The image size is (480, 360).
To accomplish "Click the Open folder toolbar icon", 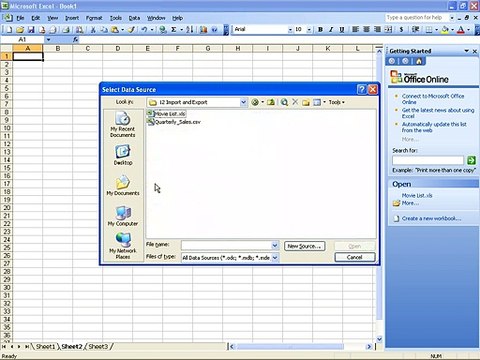I will coord(20,30).
